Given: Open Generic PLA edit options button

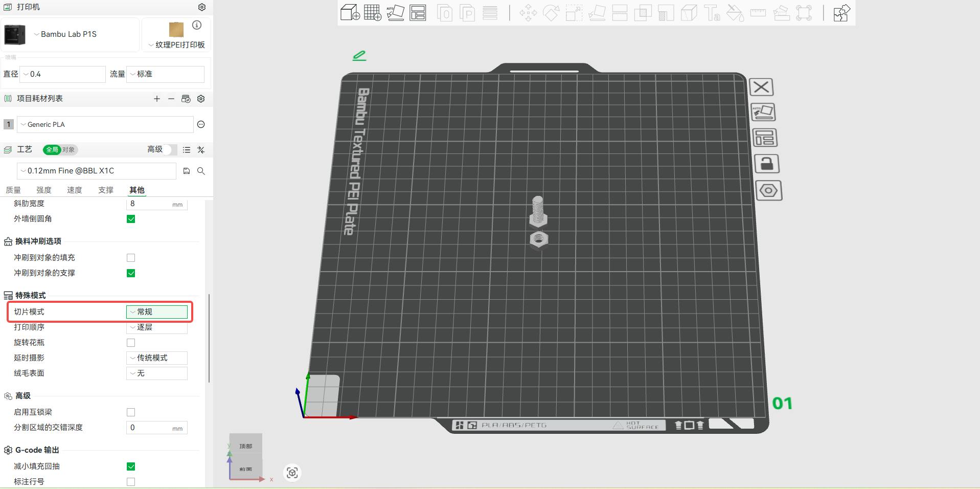Looking at the screenshot, I should (201, 124).
